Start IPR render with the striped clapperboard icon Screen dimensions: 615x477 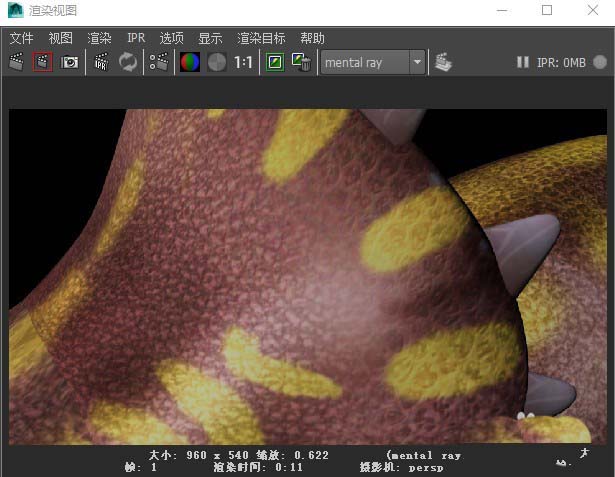(x=102, y=62)
